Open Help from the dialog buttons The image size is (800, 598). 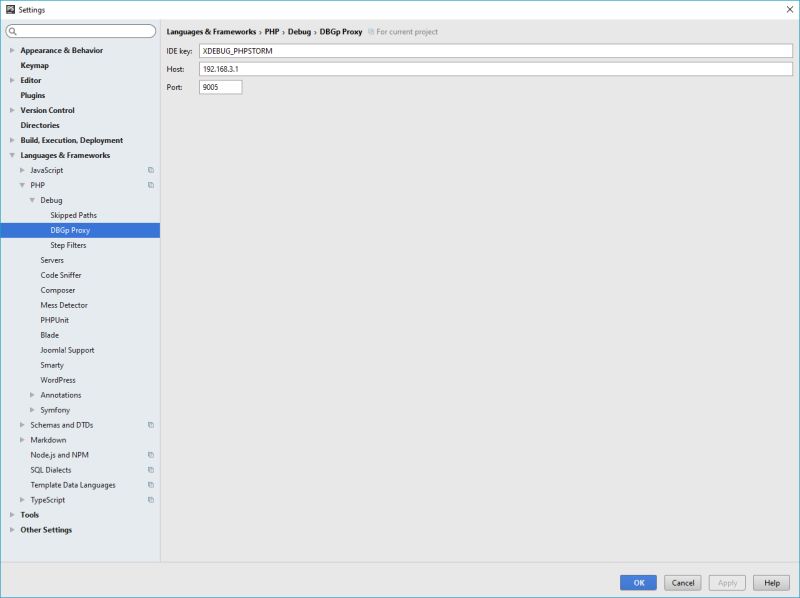click(x=771, y=582)
